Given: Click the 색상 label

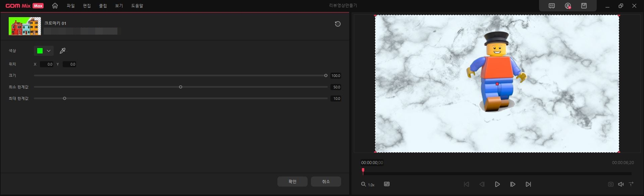Looking at the screenshot, I should point(12,51).
